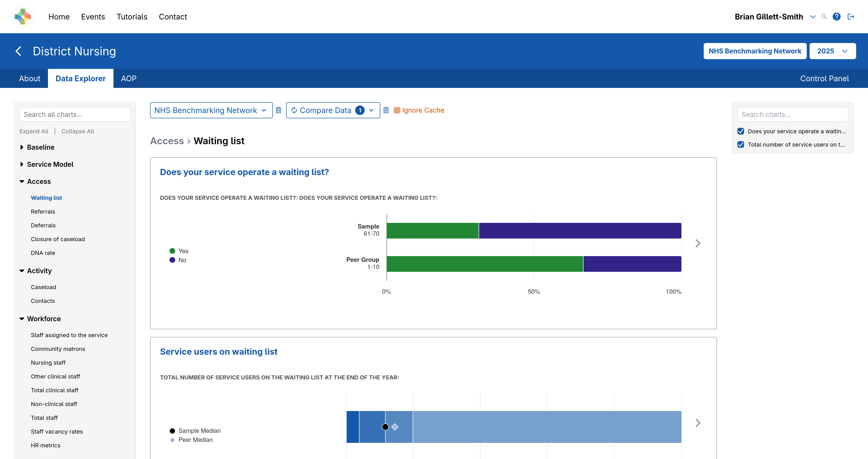Screen dimensions: 868x459
Task: Click the search magnifier icon in header
Action: coord(824,17)
